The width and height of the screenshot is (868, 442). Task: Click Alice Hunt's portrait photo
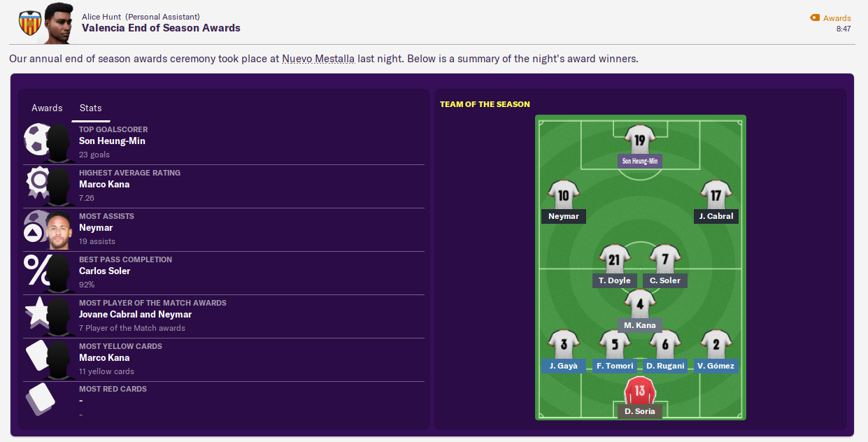pos(59,23)
